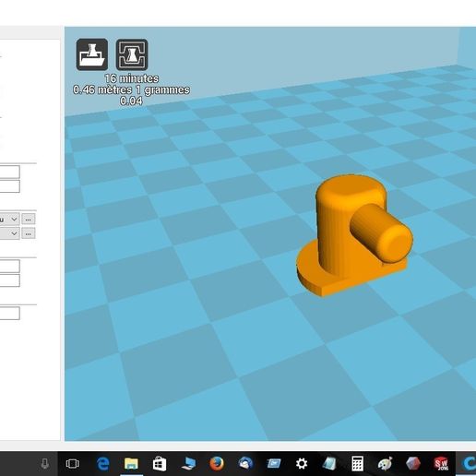
Task: Open Windows Settings gear in taskbar
Action: [x=302, y=464]
